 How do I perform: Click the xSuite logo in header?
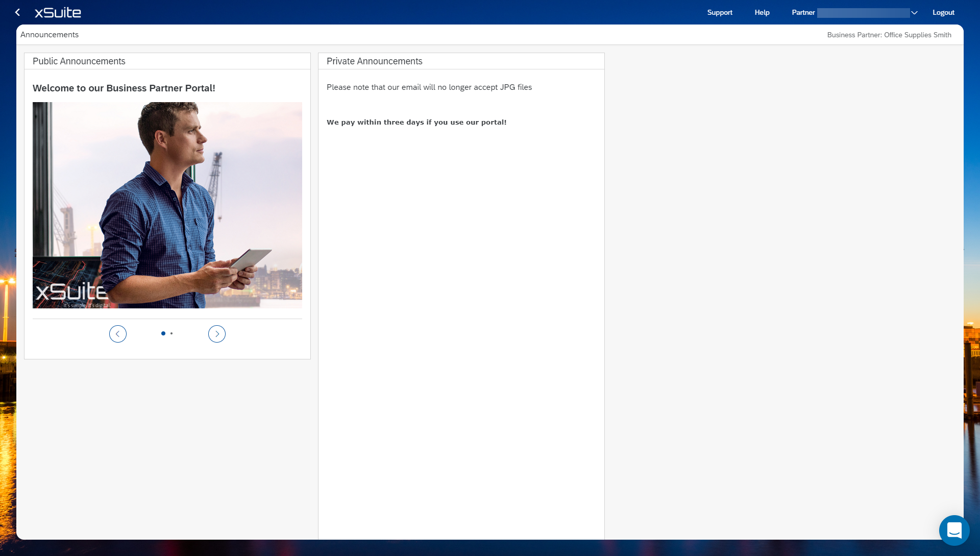58,12
